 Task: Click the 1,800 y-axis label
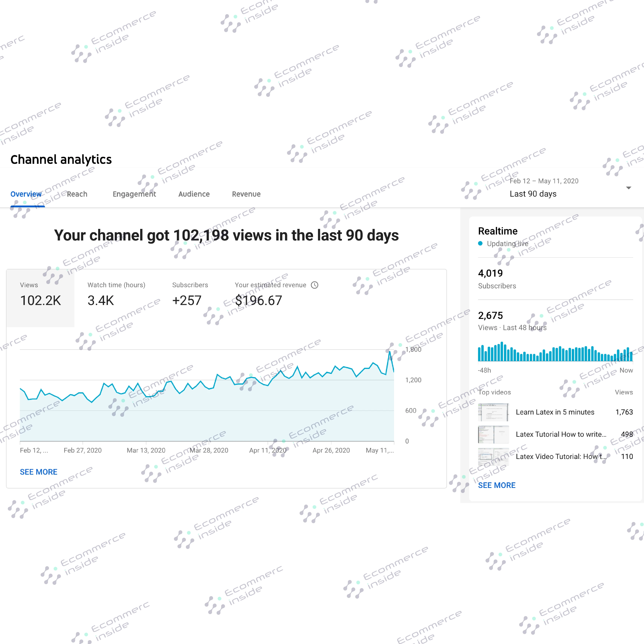coord(413,349)
